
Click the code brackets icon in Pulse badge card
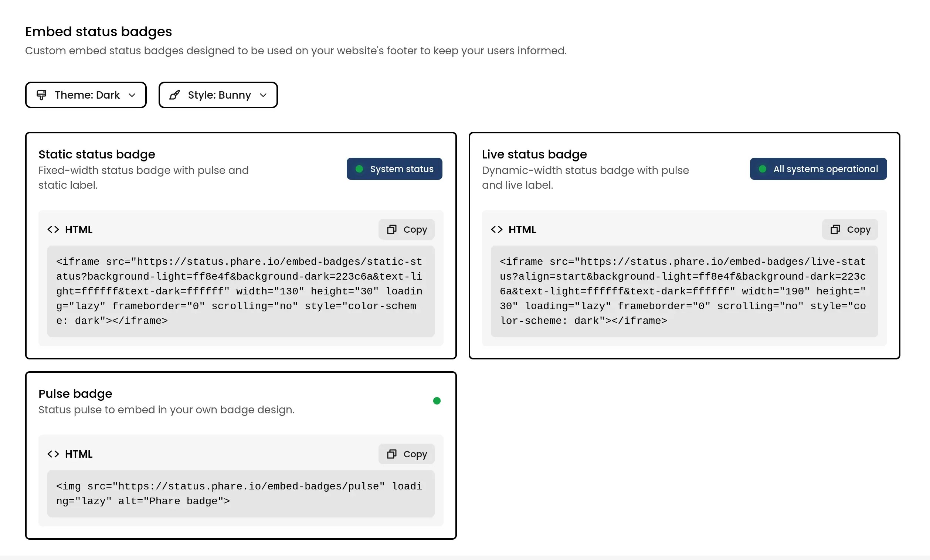tap(53, 454)
